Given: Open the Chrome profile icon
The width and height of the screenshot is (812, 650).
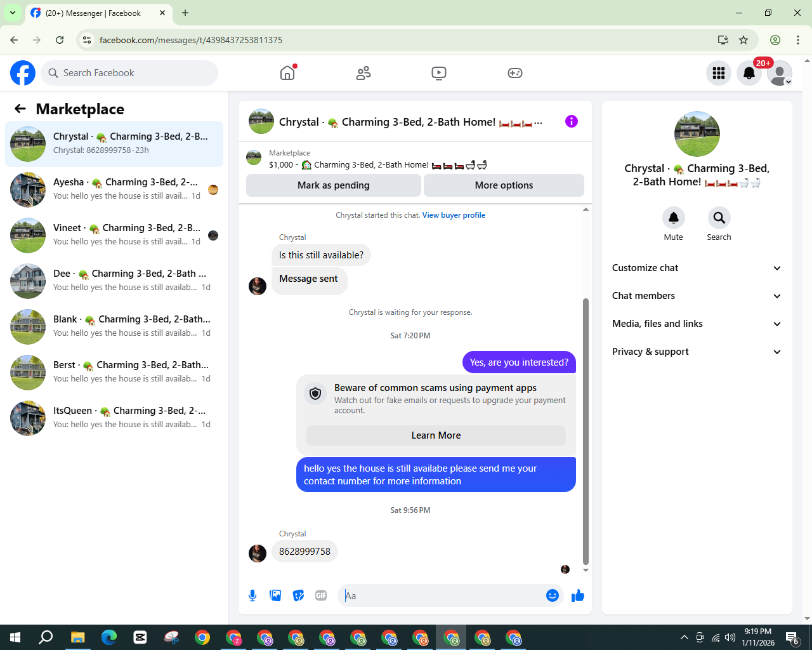Looking at the screenshot, I should click(x=775, y=40).
